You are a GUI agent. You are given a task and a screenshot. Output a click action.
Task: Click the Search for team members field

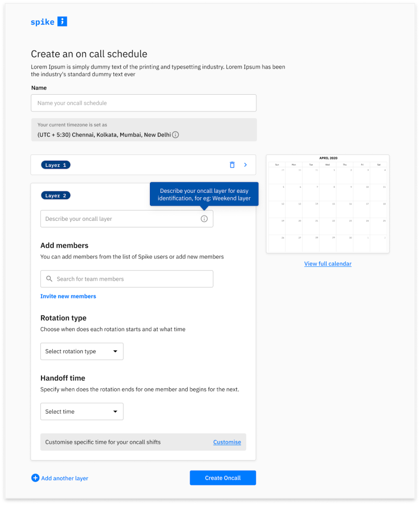click(133, 279)
